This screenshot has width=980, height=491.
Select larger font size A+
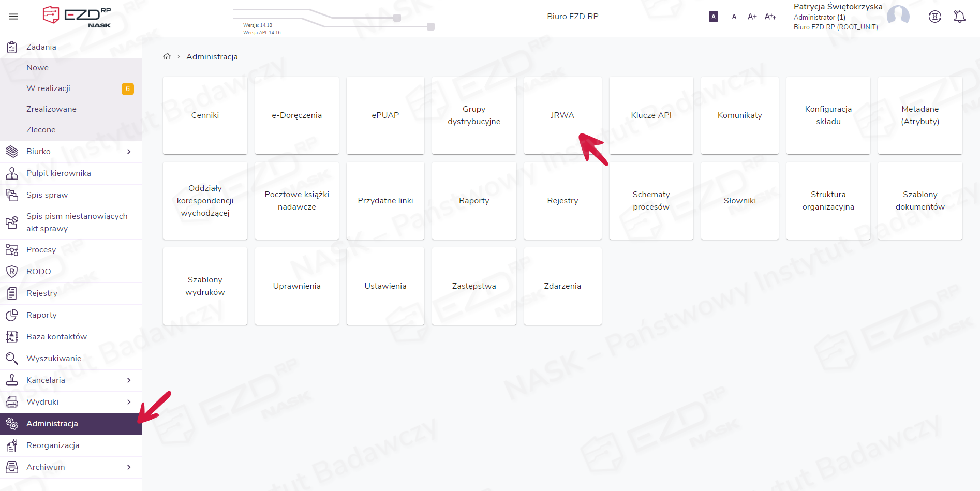(752, 17)
